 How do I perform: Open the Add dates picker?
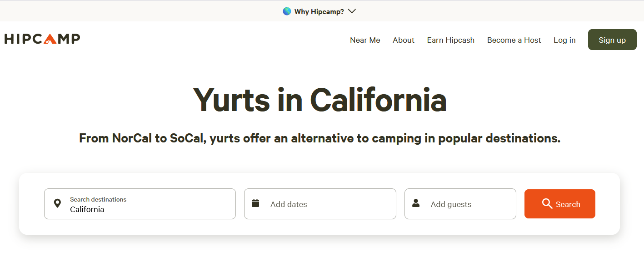320,204
